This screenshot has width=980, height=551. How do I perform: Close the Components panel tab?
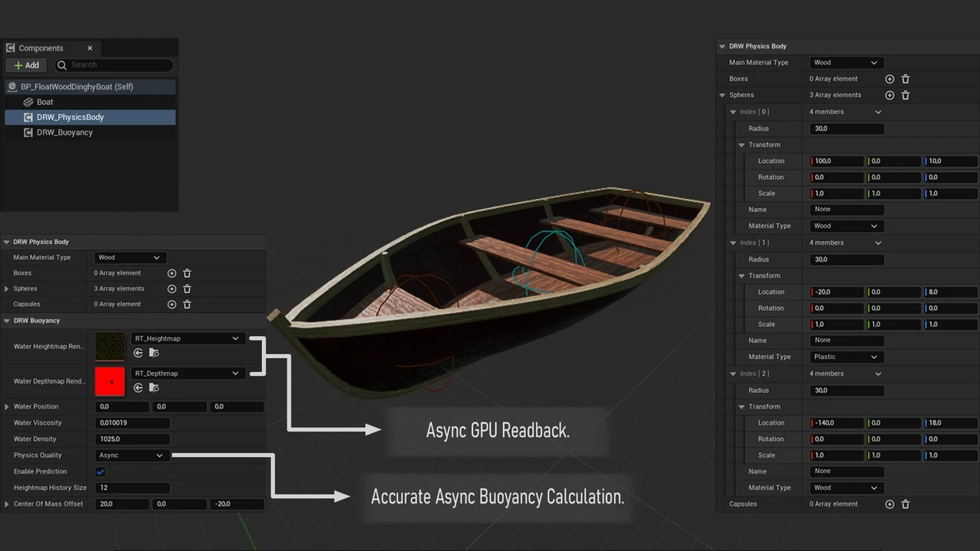coord(90,48)
